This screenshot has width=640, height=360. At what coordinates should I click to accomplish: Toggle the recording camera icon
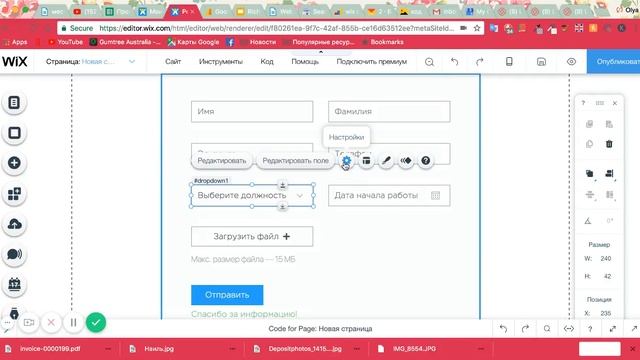click(29, 322)
